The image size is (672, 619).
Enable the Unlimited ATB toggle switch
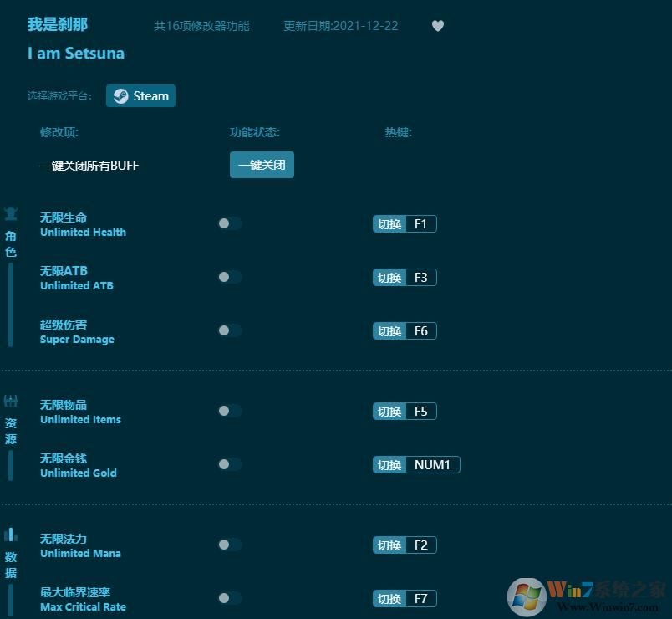coord(230,277)
